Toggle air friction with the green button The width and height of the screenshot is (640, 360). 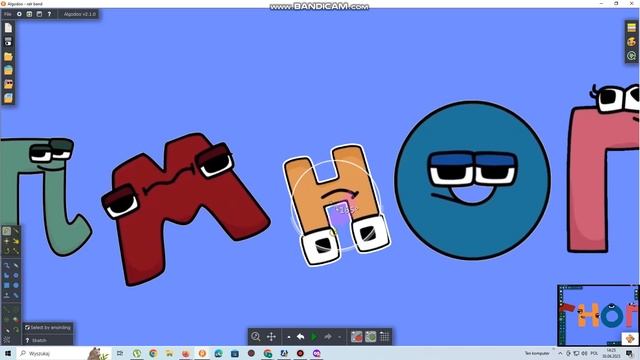(x=371, y=337)
